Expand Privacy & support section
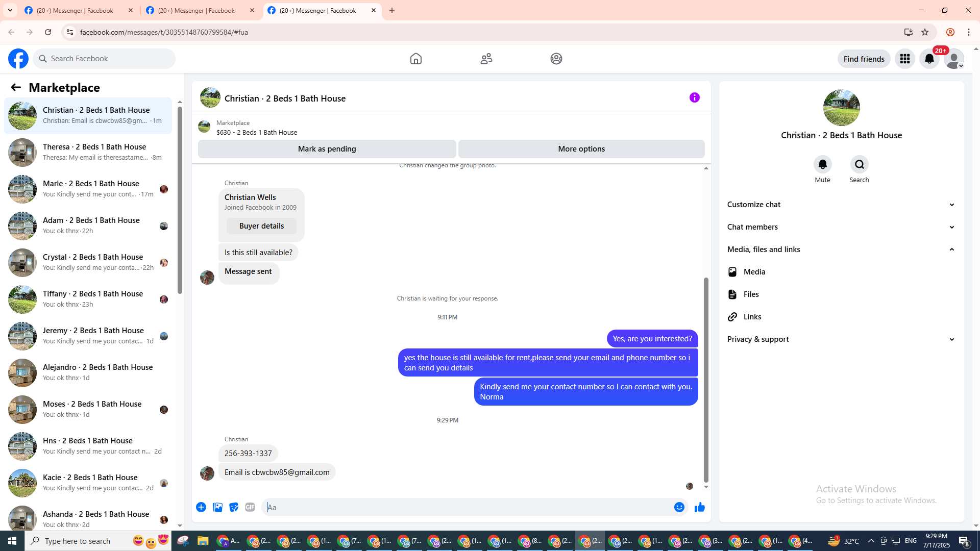This screenshot has width=980, height=551. click(x=841, y=339)
